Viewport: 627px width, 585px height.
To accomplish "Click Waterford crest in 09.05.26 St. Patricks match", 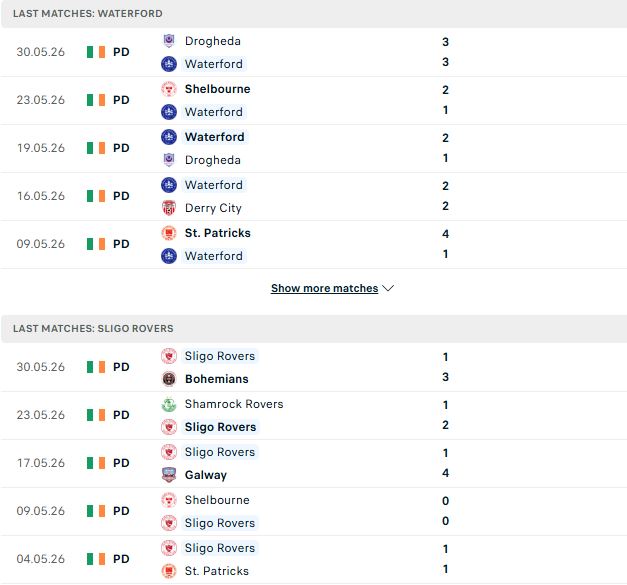I will pos(169,256).
